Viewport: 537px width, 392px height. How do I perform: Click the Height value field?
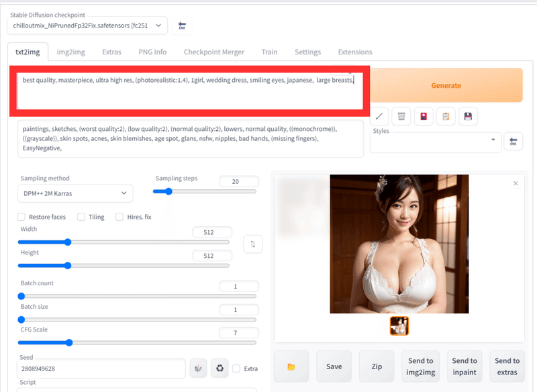point(212,256)
